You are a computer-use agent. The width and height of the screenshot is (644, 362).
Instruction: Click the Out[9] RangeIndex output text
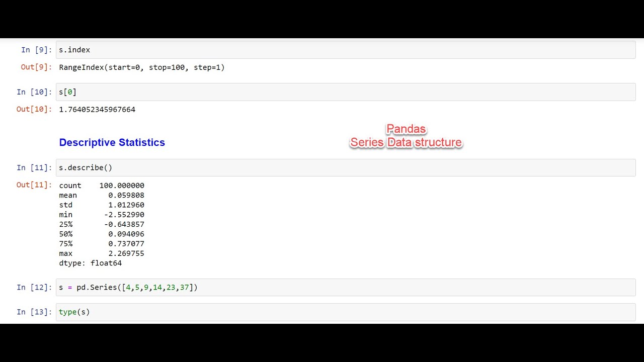tap(142, 67)
